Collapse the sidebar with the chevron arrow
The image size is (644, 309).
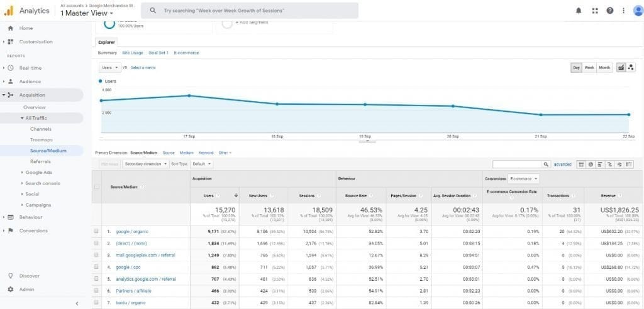(77, 304)
